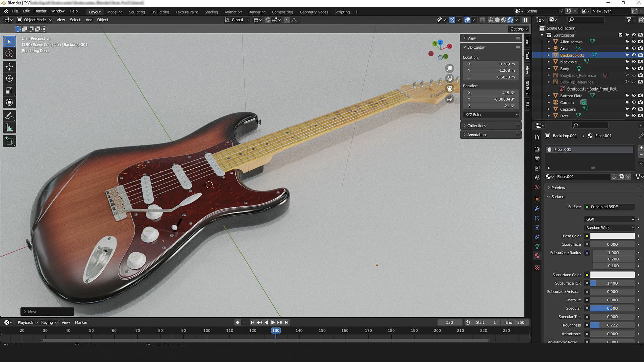Select the Rotate tool
The width and height of the screenshot is (644, 362).
tap(9, 79)
